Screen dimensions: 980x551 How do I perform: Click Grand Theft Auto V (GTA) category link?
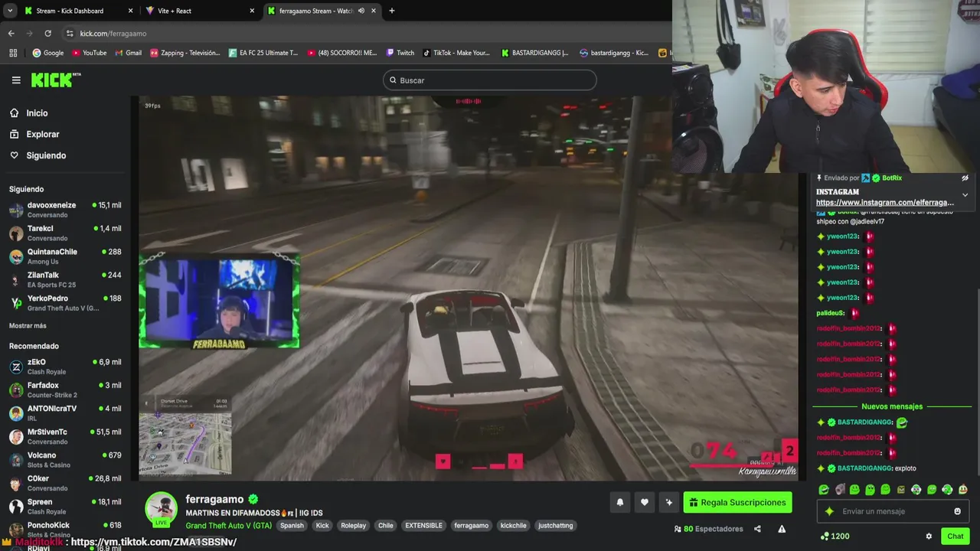point(228,526)
